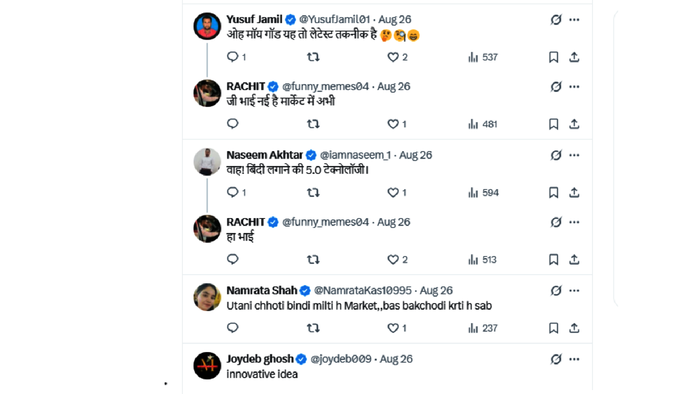Image resolution: width=700 pixels, height=394 pixels.
Task: Share Yusuf Jamil's tweet
Action: tap(574, 57)
